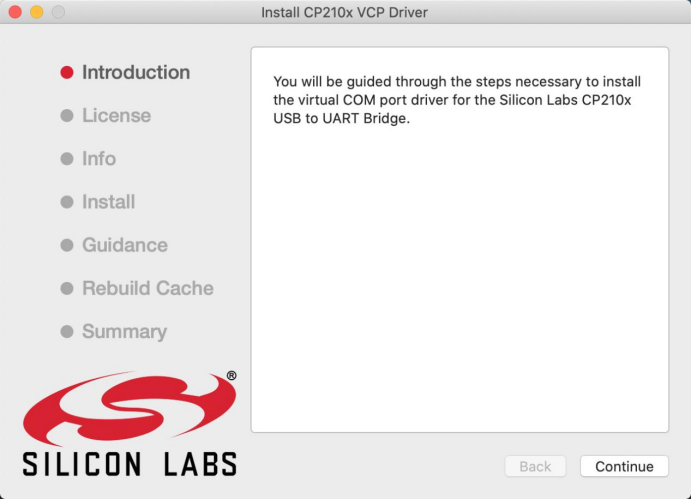Select the Introduction step label
This screenshot has height=499, width=692.
click(136, 72)
